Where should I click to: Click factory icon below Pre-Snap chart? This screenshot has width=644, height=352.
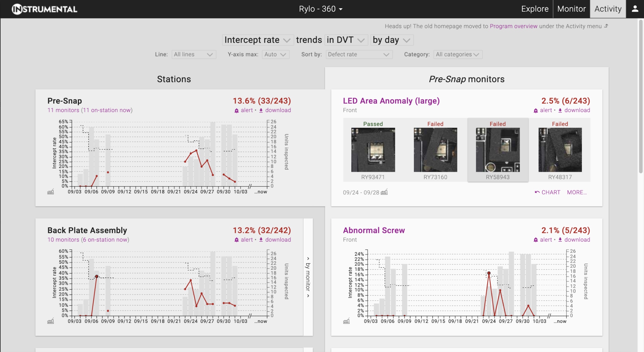click(50, 192)
